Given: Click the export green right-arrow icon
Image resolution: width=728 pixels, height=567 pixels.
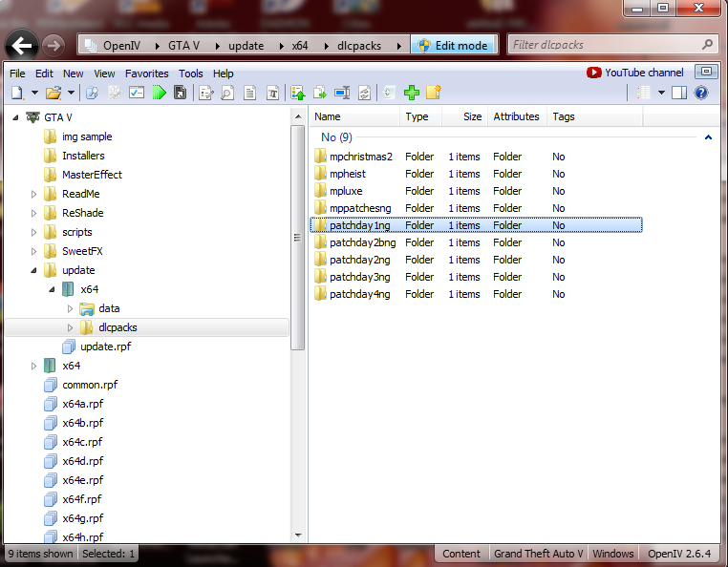Looking at the screenshot, I should (x=320, y=93).
